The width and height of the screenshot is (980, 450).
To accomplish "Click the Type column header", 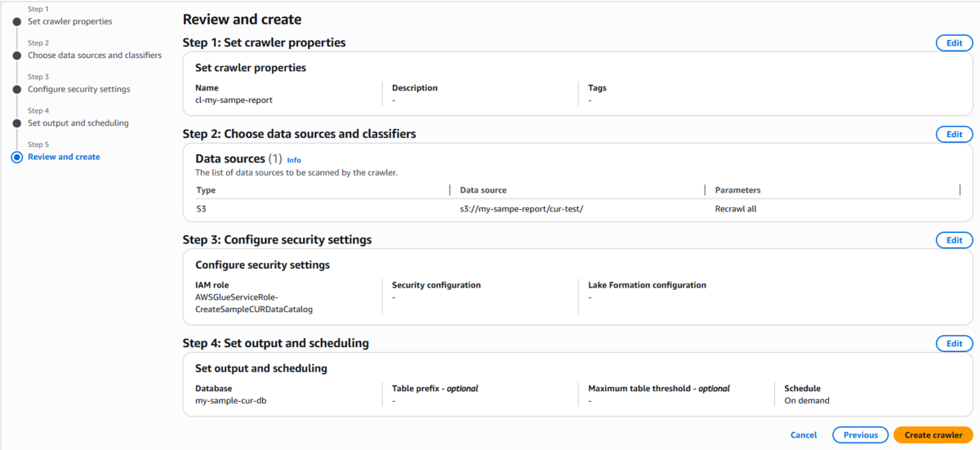I will [x=206, y=190].
